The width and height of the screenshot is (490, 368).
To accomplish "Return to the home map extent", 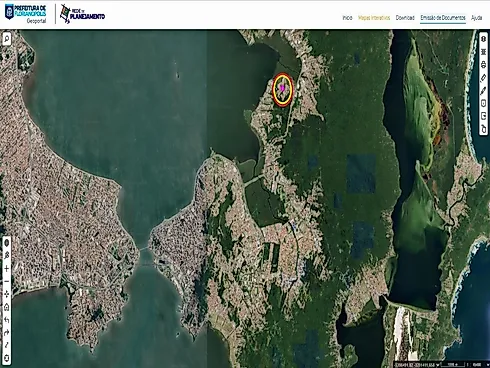I will coord(6,307).
